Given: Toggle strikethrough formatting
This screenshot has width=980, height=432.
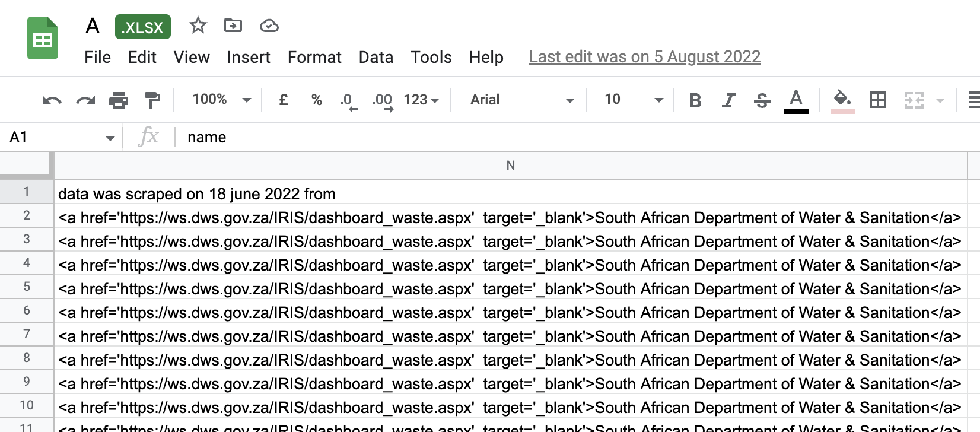Looking at the screenshot, I should coord(762,100).
